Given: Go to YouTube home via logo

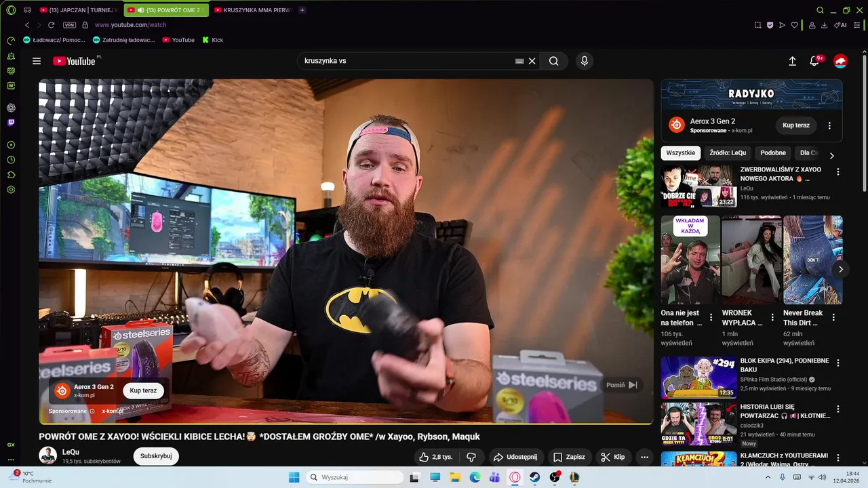Looking at the screenshot, I should pyautogui.click(x=74, y=61).
